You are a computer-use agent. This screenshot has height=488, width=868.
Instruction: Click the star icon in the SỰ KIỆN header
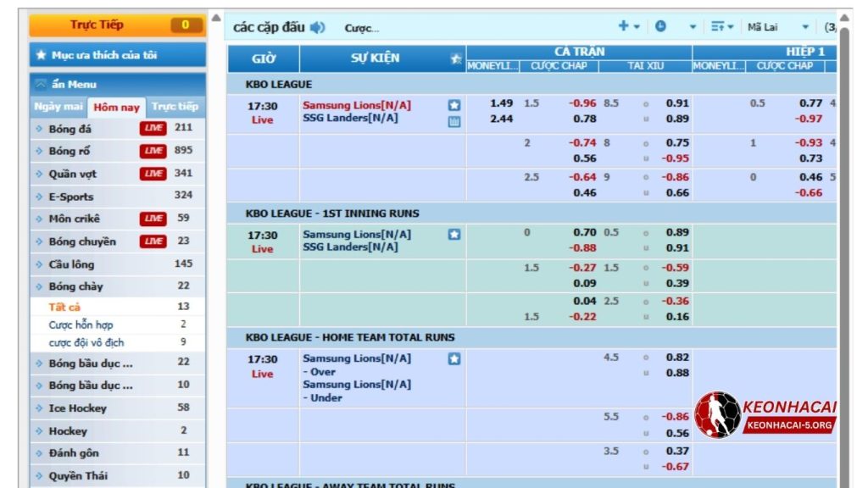coord(456,58)
